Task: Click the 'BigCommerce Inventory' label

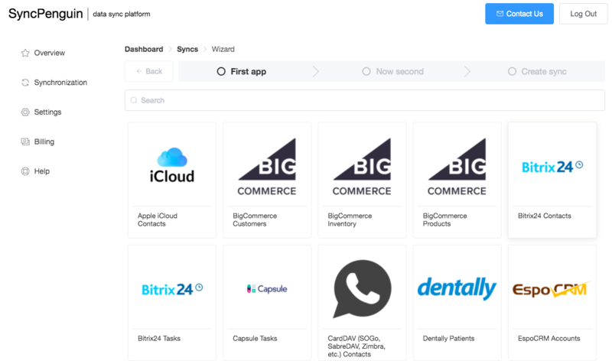Action: pyautogui.click(x=350, y=219)
